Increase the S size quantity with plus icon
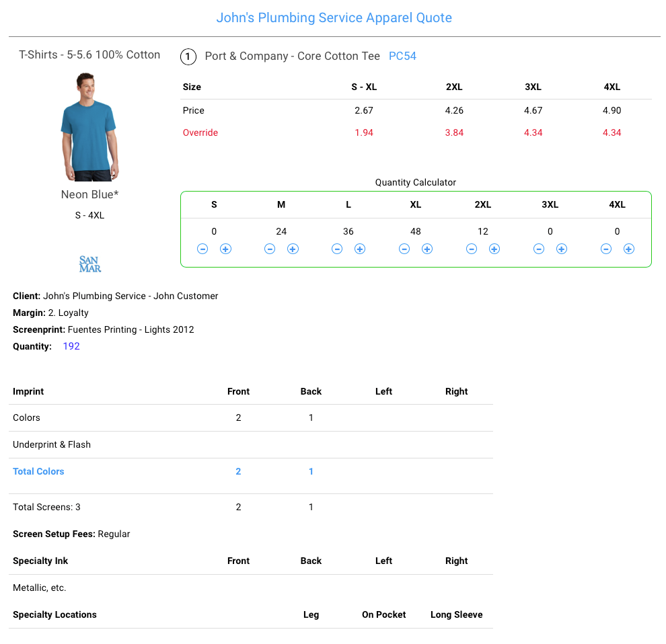Image resolution: width=666 pixels, height=644 pixels. pos(225,249)
